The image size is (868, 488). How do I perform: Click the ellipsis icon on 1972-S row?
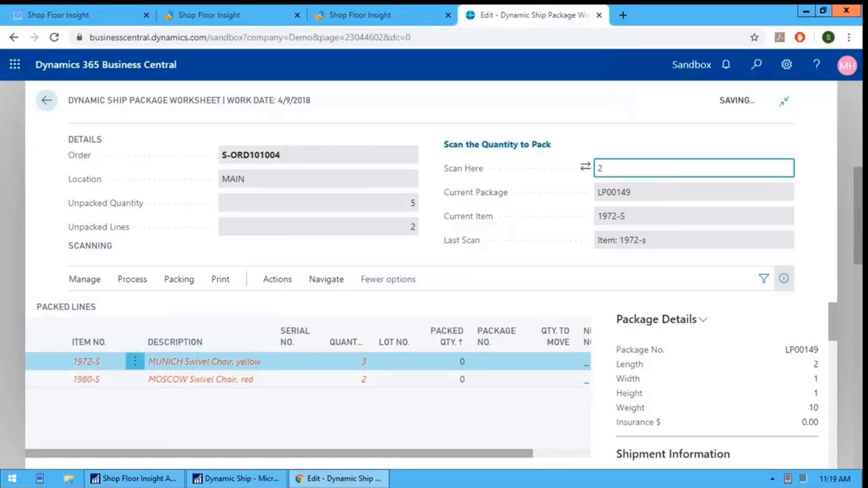(134, 361)
